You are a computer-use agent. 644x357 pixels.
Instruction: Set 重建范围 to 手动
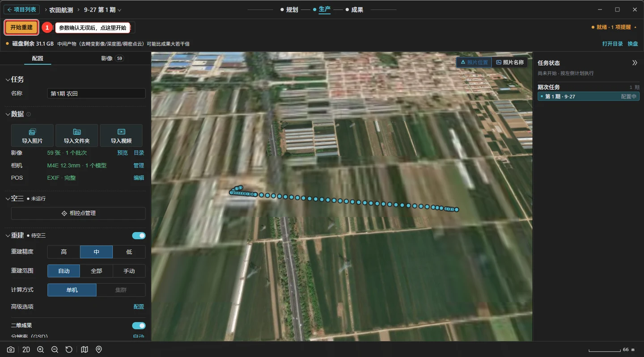point(129,271)
